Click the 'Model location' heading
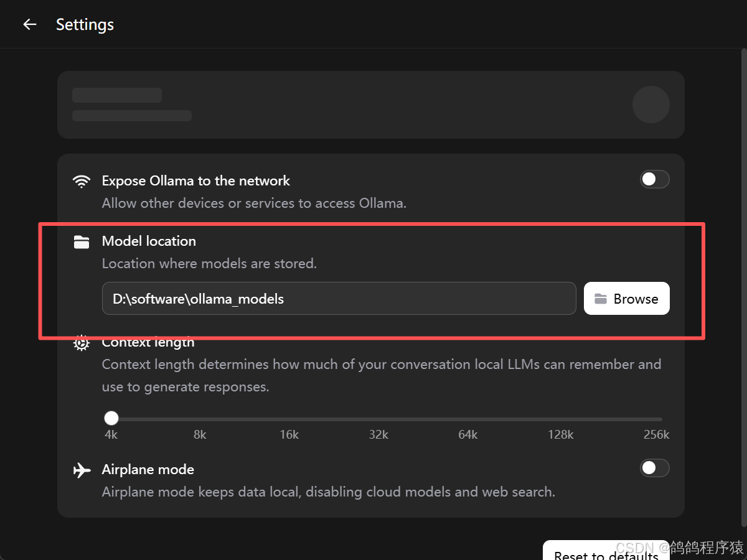 coord(149,241)
